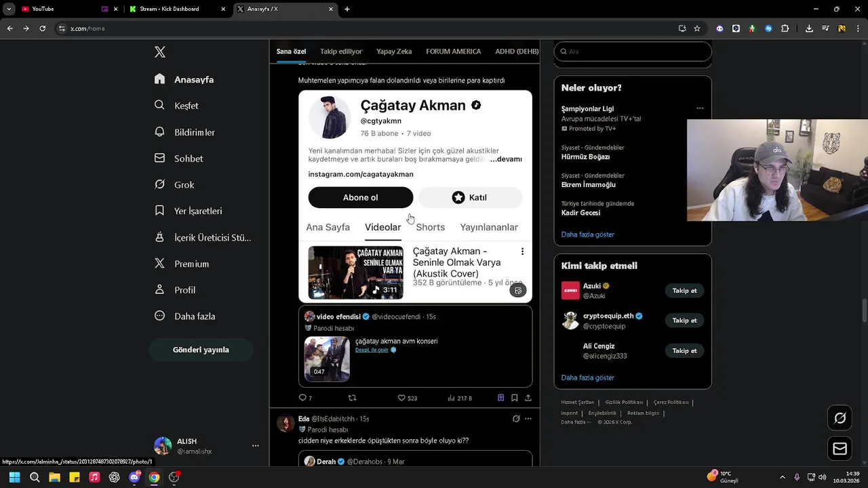Click Grok icon on Eda's post
This screenshot has width=868, height=488.
[x=516, y=419]
